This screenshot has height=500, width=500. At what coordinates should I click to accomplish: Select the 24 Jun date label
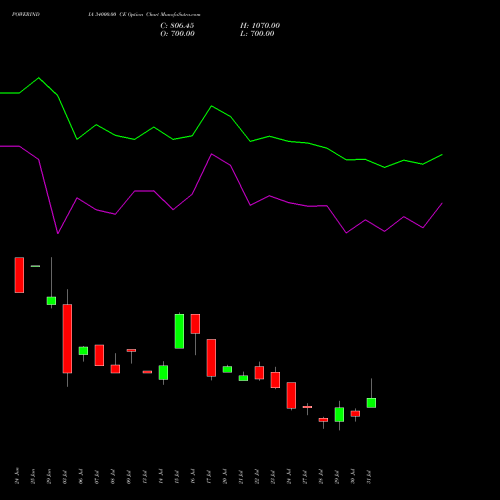[17, 476]
